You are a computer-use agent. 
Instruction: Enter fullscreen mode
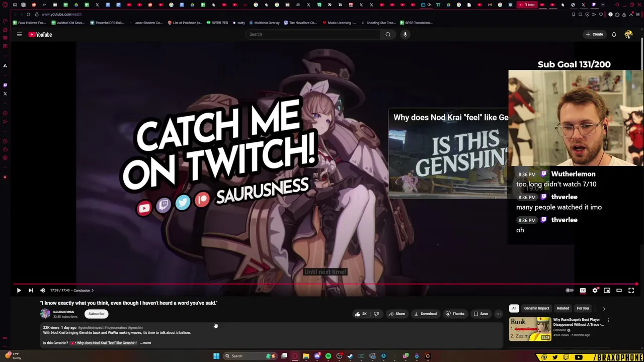[x=631, y=290]
